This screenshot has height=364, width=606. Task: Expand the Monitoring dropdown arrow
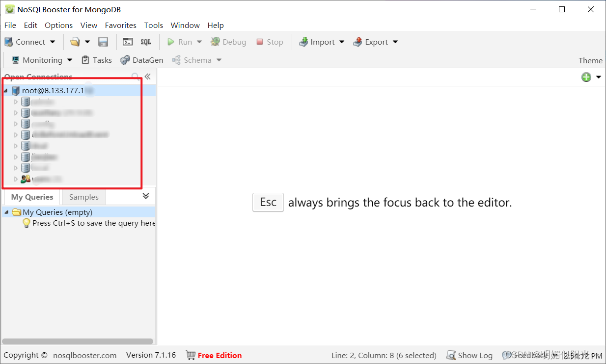tap(70, 60)
